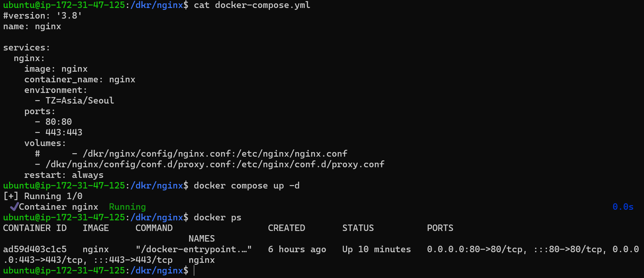This screenshot has width=644, height=278.
Task: Click the green 'Running' status text
Action: pyautogui.click(x=127, y=207)
